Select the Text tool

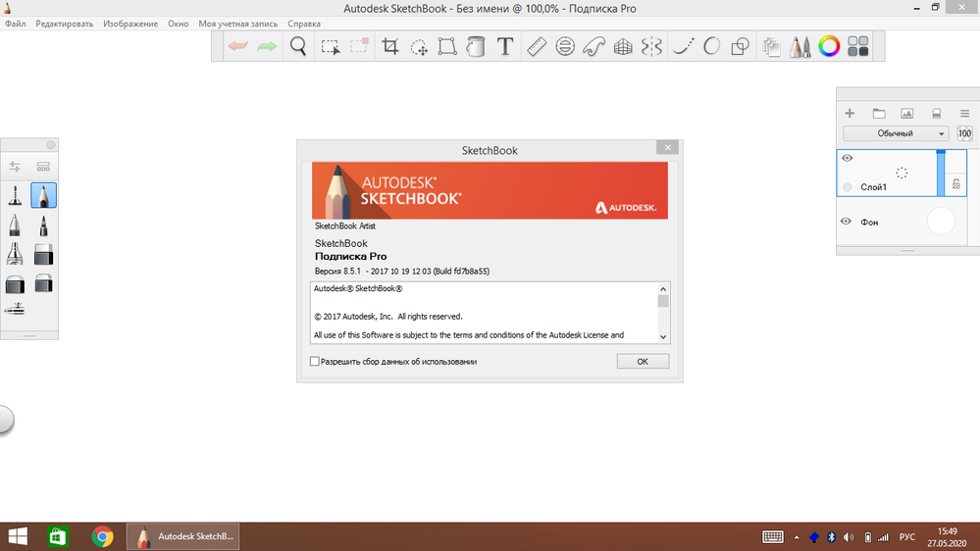coord(505,46)
